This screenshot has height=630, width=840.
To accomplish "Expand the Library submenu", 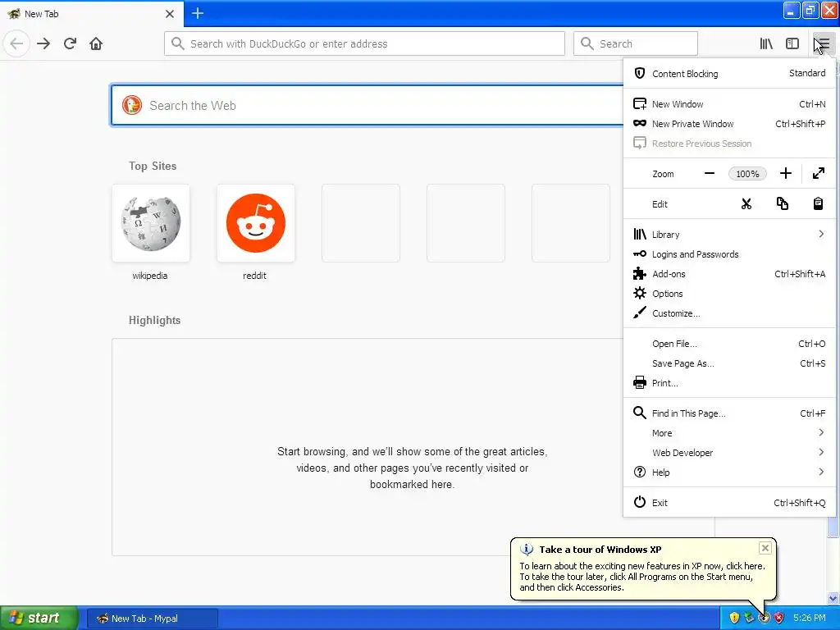I will [x=729, y=234].
